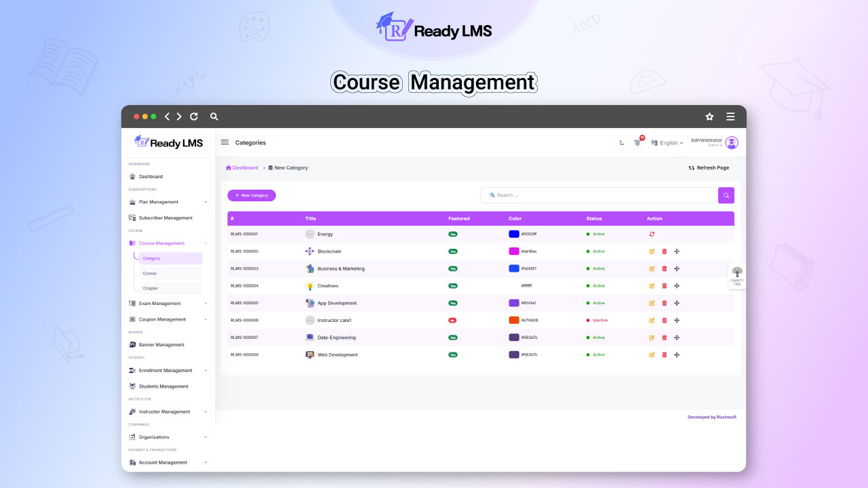The height and width of the screenshot is (488, 868).
Task: Reload the page with browser refresh icon
Action: [x=194, y=117]
